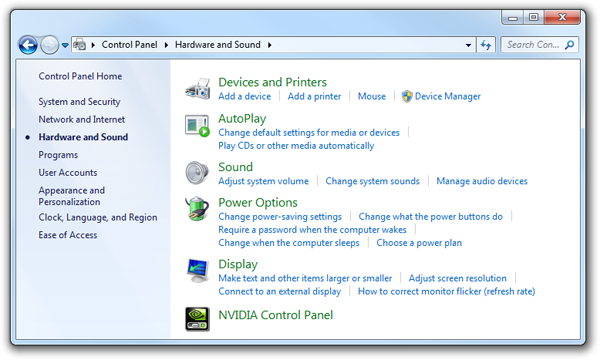Click Adjust screen resolution

coord(457,278)
